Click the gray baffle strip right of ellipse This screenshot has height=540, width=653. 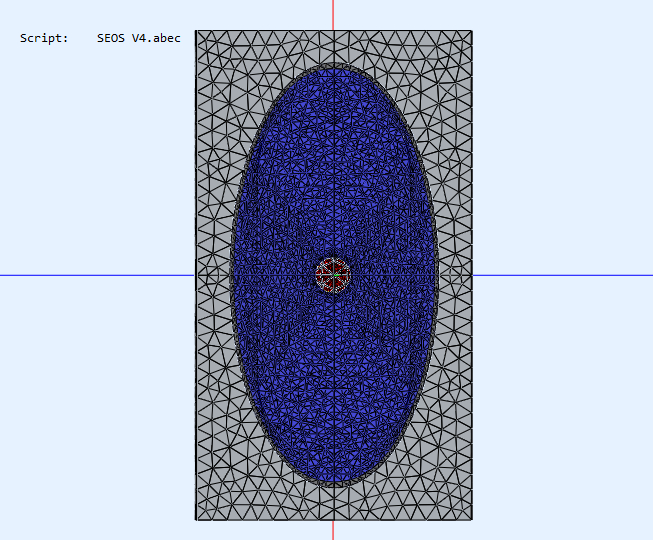pos(453,275)
